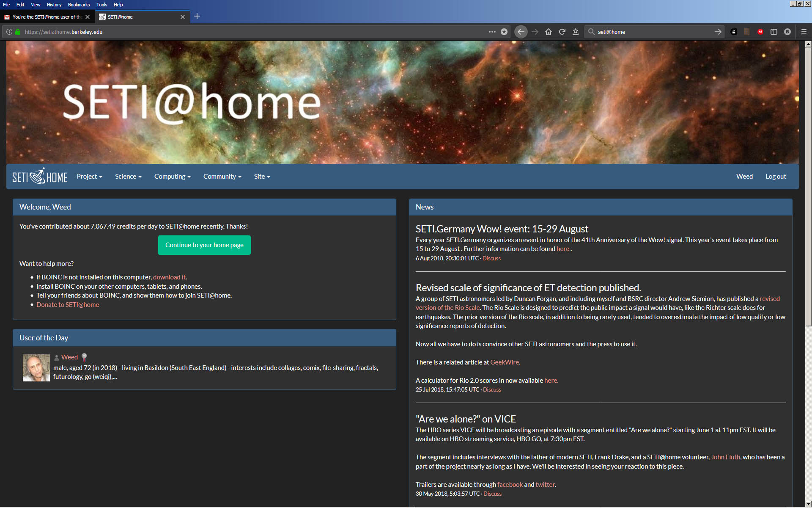
Task: Click the round B extension icon
Action: coord(787,32)
